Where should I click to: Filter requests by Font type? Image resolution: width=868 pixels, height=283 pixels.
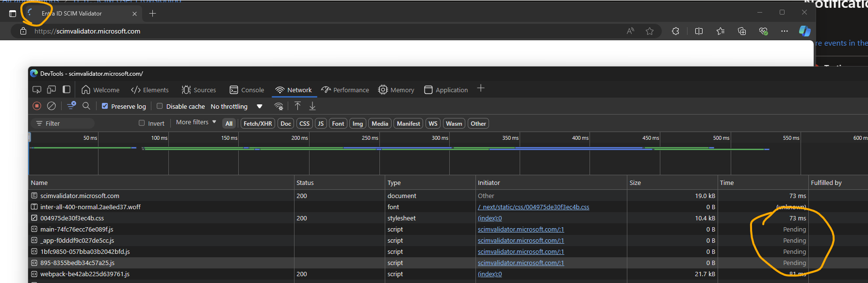[x=338, y=124]
